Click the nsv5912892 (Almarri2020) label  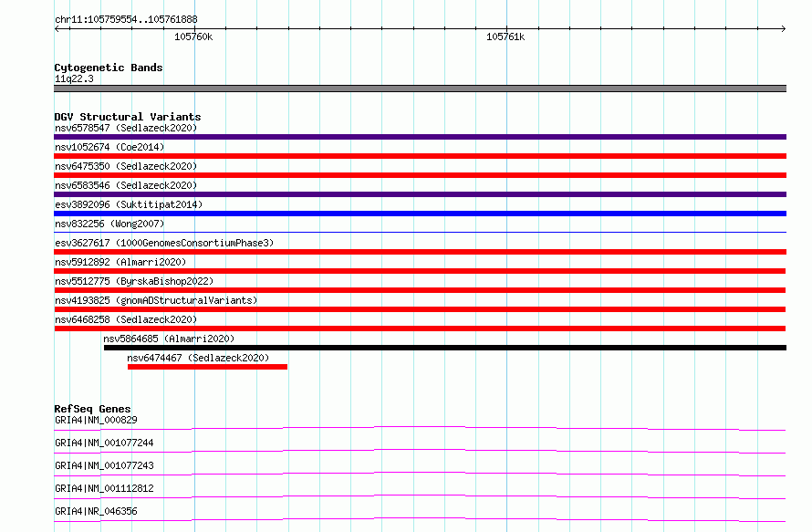tap(120, 262)
